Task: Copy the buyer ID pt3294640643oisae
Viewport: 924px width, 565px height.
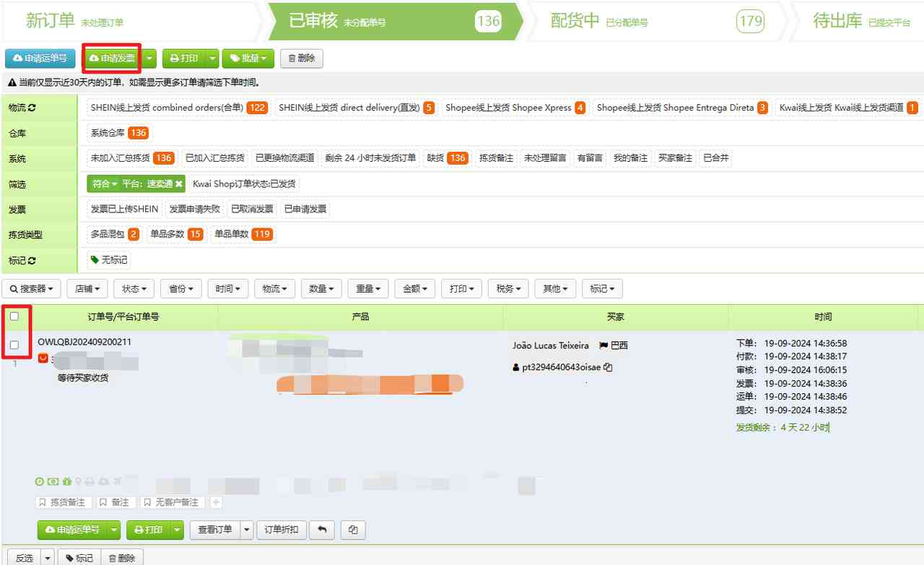Action: tap(608, 367)
